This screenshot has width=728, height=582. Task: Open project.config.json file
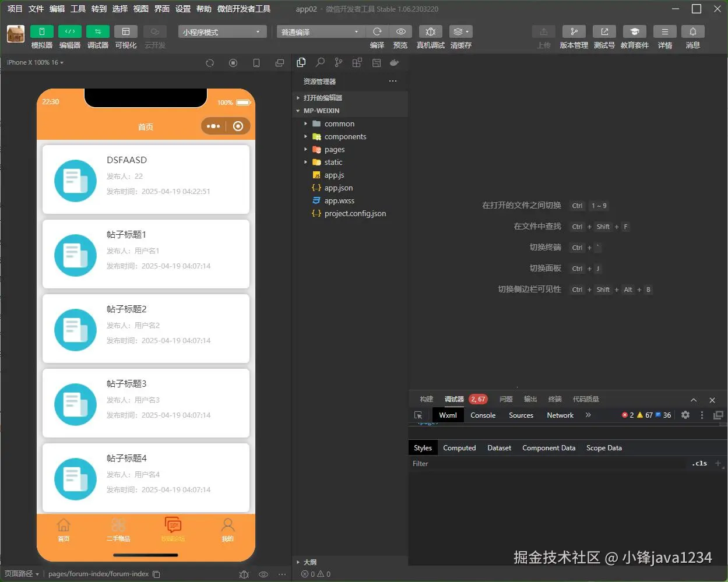350,213
